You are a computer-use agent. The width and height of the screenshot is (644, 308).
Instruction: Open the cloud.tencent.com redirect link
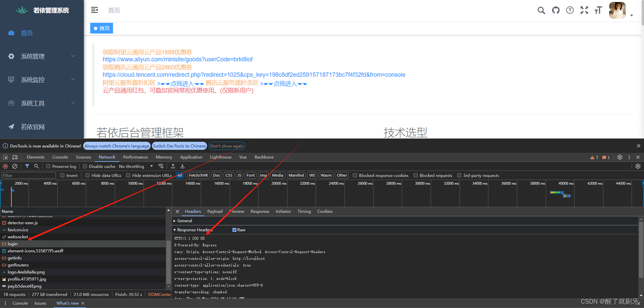click(254, 75)
